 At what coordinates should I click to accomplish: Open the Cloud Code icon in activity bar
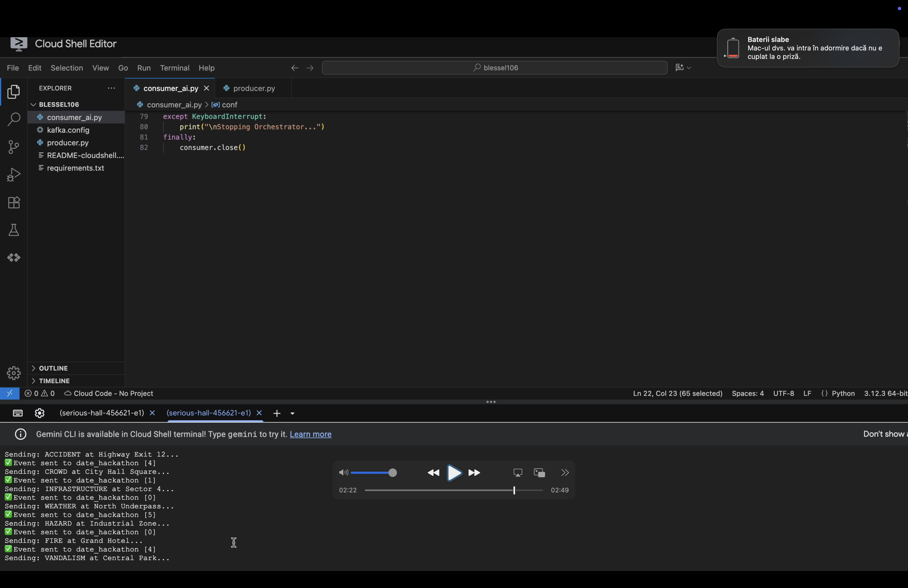(14, 258)
